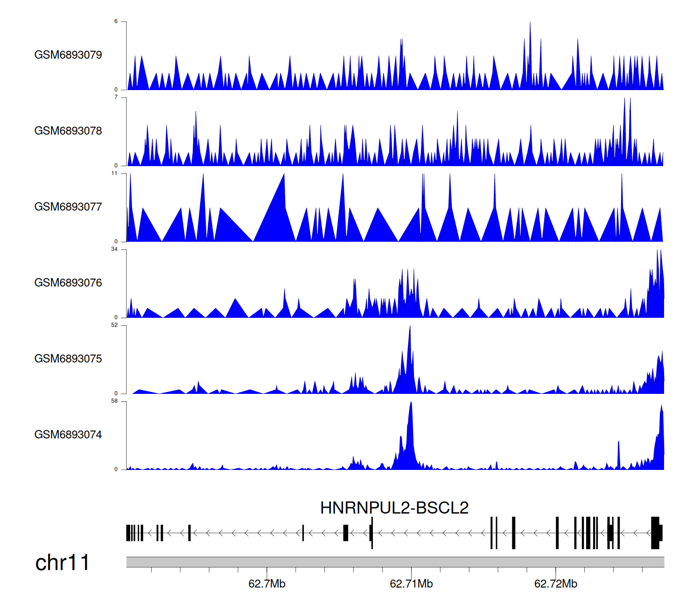Click the 62.71Mb position label
Viewport: 700px width, 616px height.
pyautogui.click(x=411, y=584)
